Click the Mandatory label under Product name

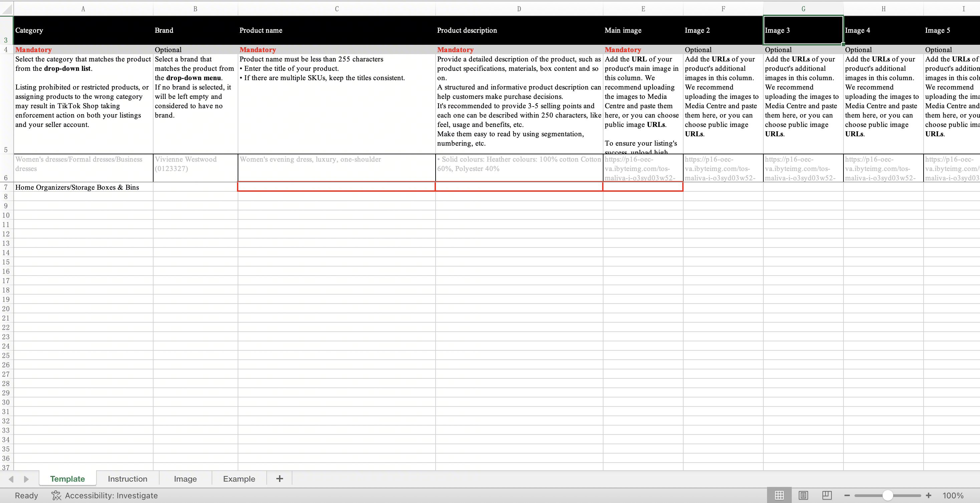[x=258, y=49]
